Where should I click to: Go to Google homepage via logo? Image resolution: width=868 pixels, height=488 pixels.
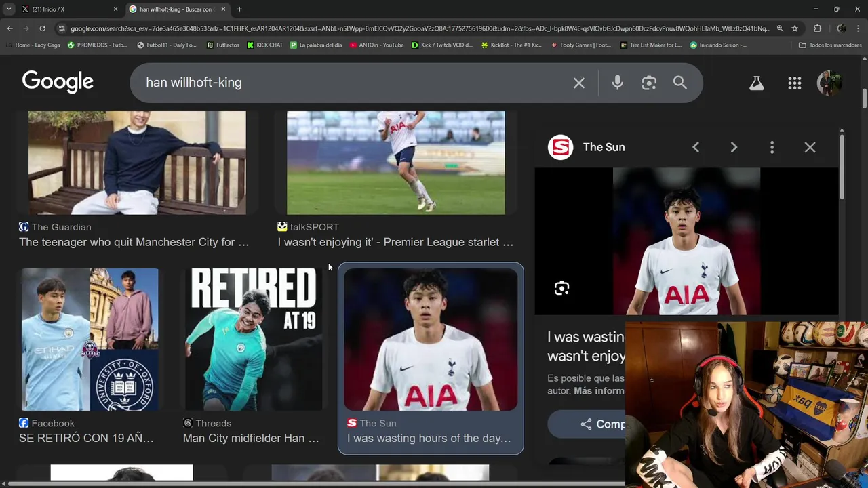[x=58, y=82]
